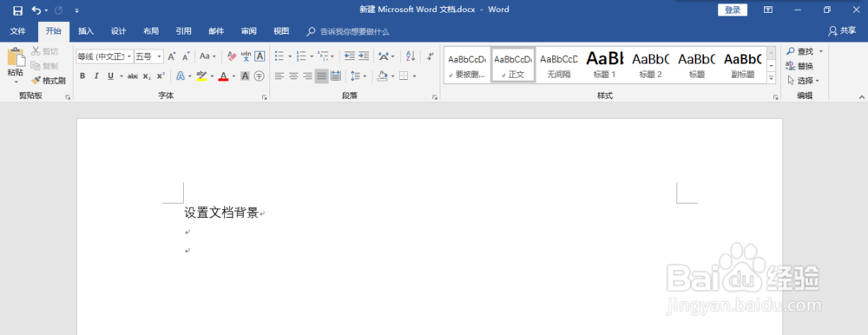Apply distributed alignment
Viewport: 868px width, 335px height.
tap(335, 76)
